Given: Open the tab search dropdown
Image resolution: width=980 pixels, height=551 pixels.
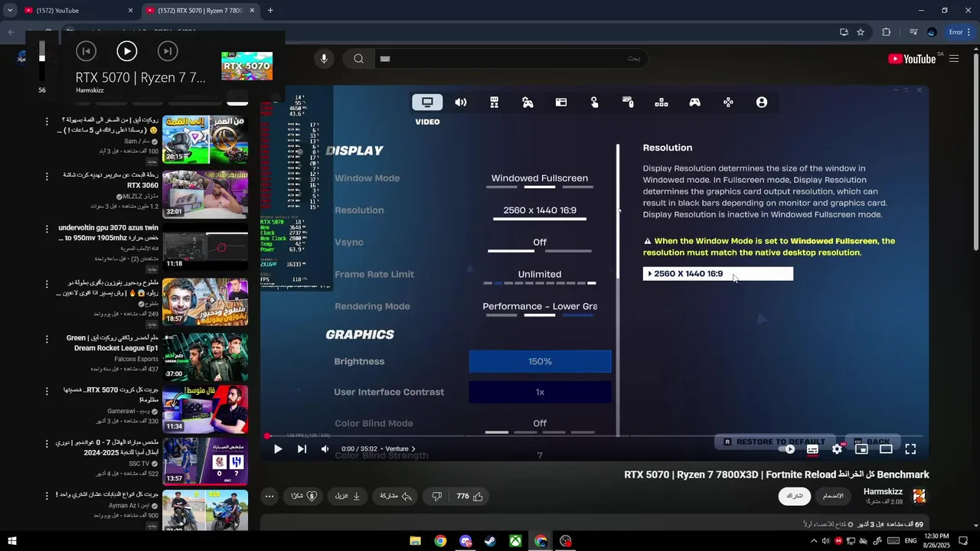Looking at the screenshot, I should [9, 11].
